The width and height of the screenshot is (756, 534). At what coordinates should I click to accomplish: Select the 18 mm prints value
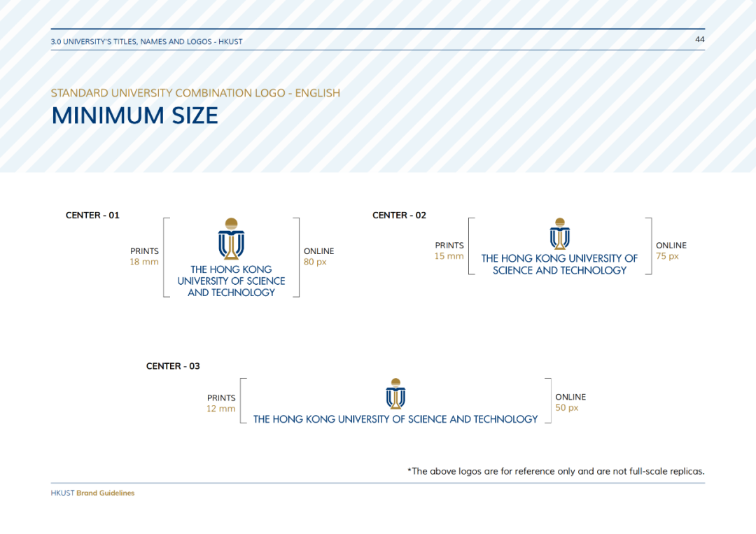144,262
